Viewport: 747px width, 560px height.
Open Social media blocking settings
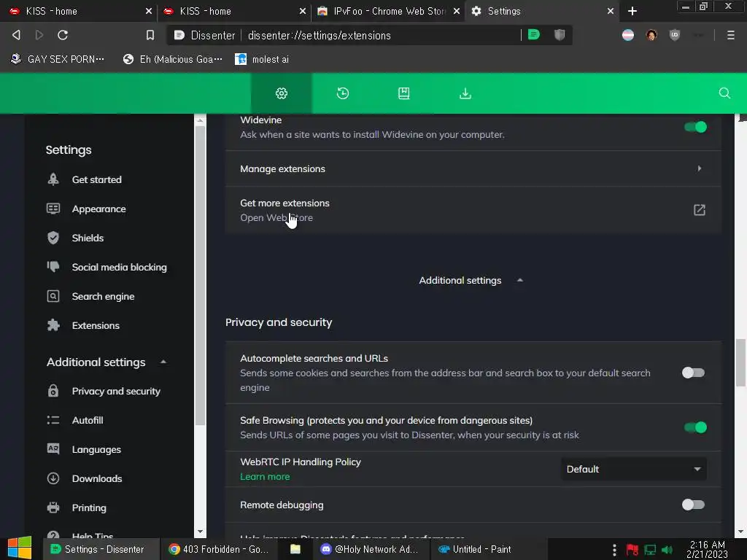click(119, 267)
